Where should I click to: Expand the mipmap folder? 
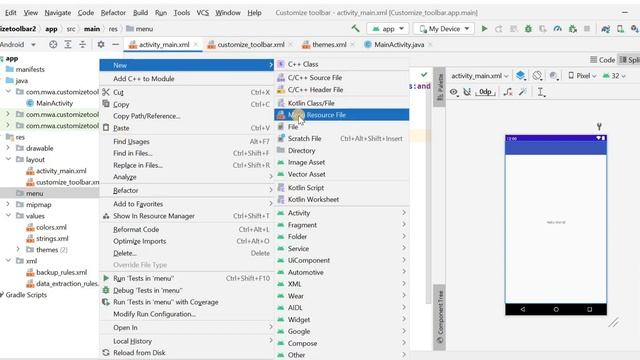coord(8,204)
